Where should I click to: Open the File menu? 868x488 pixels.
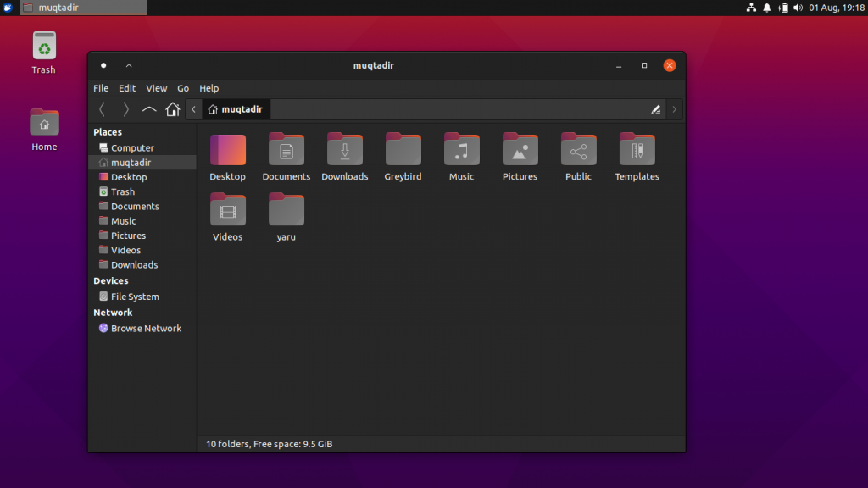coord(101,88)
